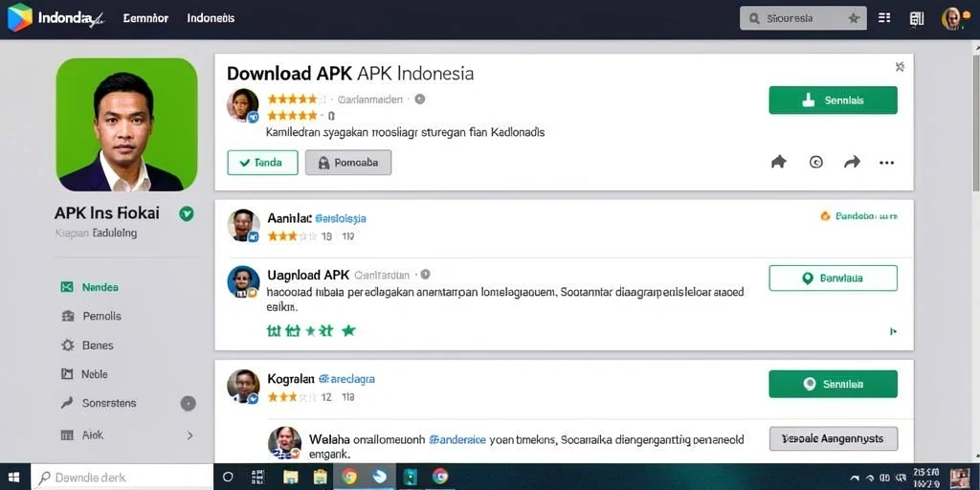The image size is (980, 490).
Task: Open the list view icon in header
Action: pos(884,17)
